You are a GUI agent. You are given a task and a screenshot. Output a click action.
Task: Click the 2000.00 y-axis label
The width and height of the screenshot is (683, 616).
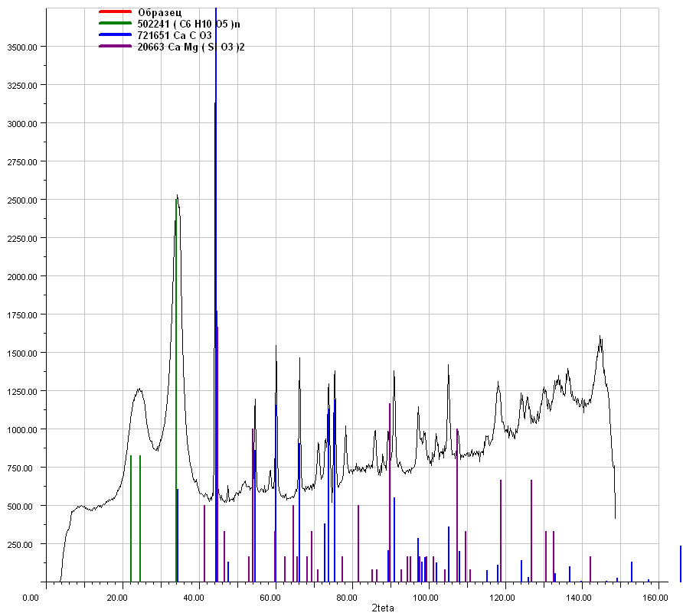(22, 277)
